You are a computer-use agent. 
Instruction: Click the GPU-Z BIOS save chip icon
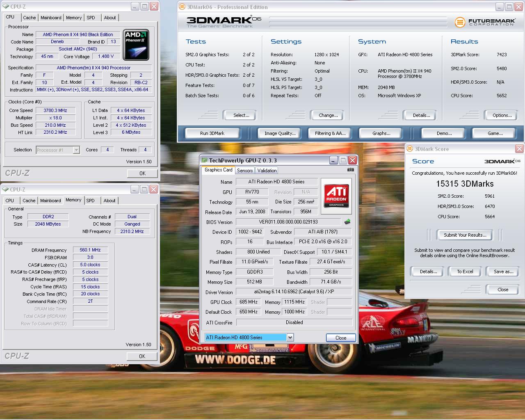347,222
